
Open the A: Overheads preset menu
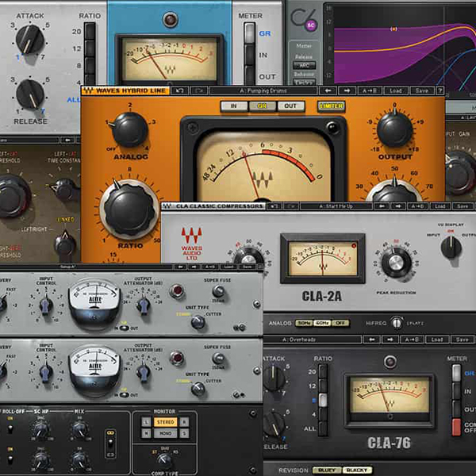coord(313,340)
